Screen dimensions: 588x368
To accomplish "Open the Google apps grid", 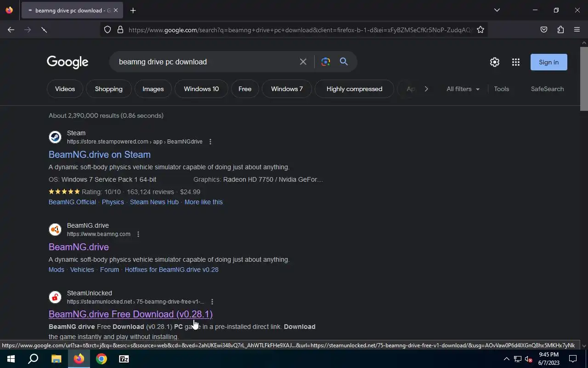I will click(x=516, y=62).
